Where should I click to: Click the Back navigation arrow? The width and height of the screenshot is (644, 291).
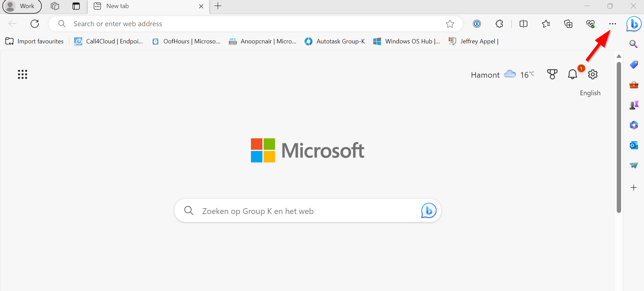tap(12, 24)
